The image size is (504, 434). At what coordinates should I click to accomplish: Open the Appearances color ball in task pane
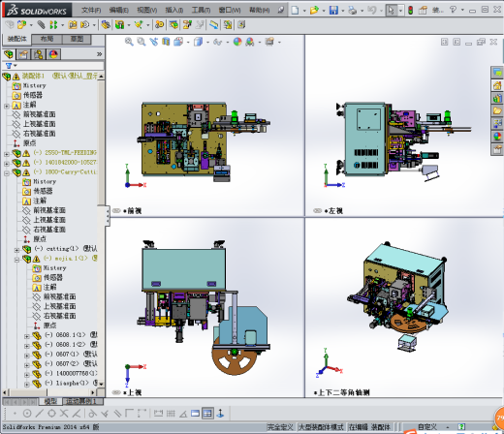(x=497, y=136)
